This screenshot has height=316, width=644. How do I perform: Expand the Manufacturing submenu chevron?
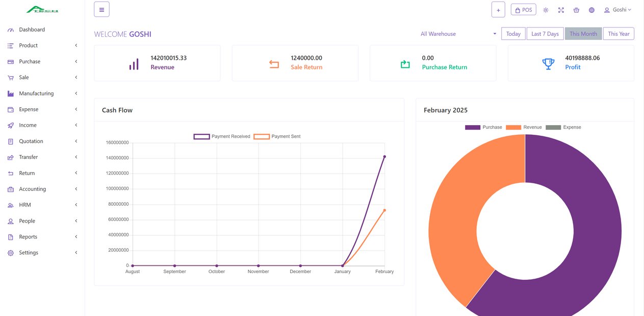tap(76, 93)
